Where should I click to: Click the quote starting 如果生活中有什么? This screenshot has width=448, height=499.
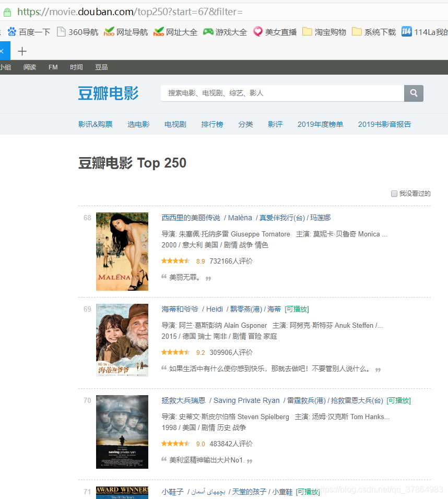click(270, 369)
